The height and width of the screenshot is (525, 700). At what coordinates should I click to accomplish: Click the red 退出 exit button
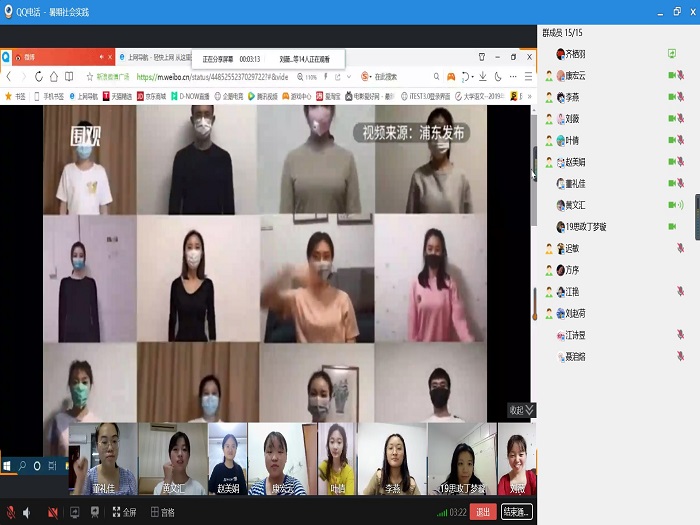coord(483,512)
